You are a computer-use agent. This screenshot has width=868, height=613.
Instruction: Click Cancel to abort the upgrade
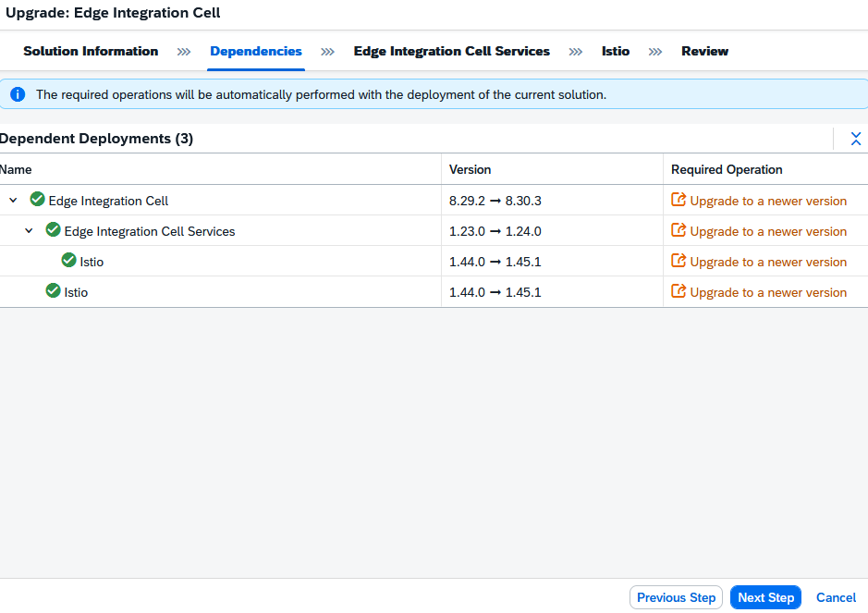[x=835, y=597]
